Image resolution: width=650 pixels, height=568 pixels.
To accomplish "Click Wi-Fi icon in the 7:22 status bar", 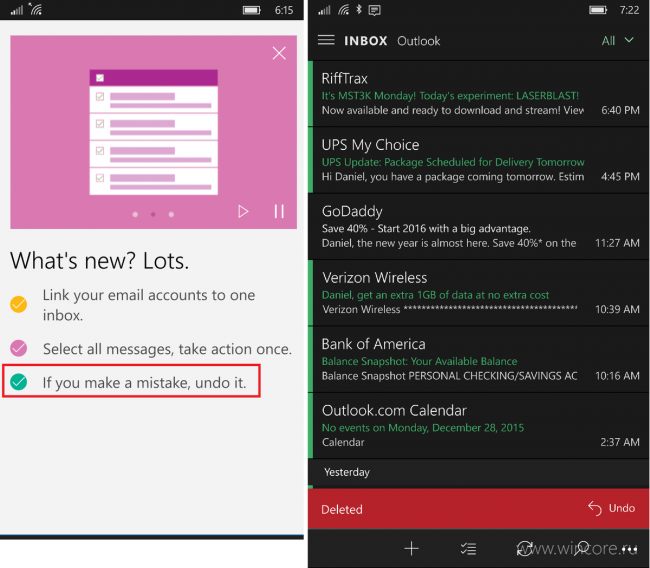I will coord(343,10).
